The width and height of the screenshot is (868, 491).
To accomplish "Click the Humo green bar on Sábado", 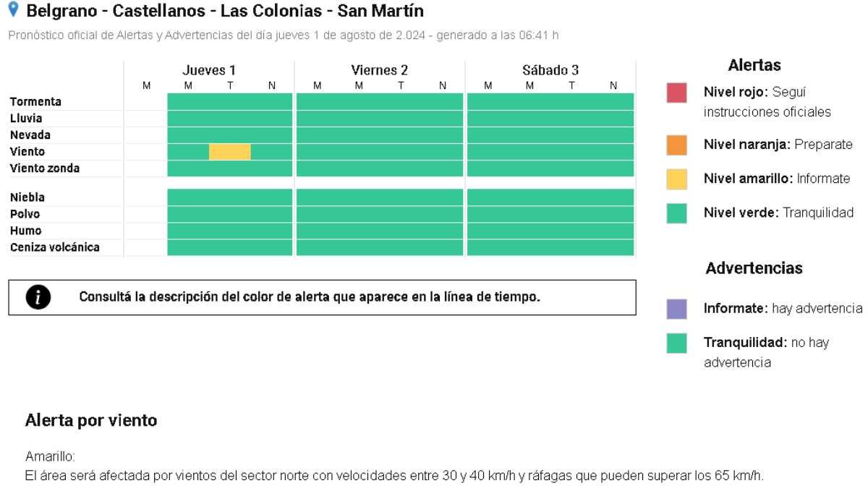I will (x=550, y=231).
